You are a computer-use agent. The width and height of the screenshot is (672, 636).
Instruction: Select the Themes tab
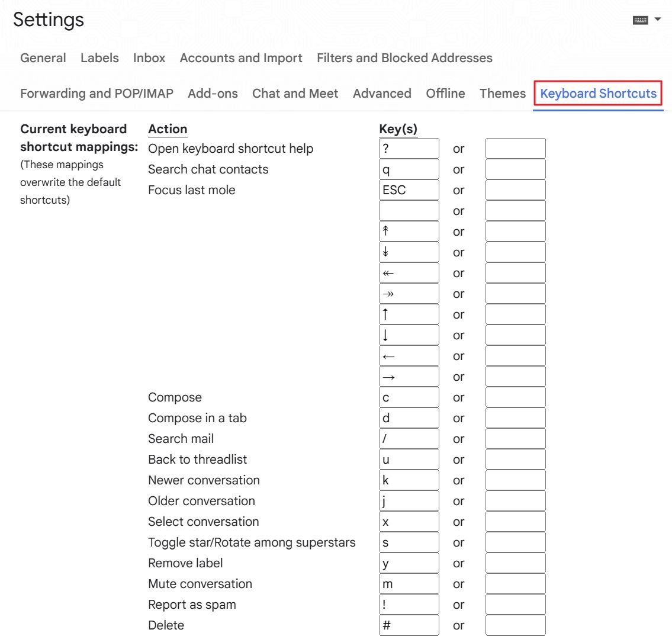[502, 94]
